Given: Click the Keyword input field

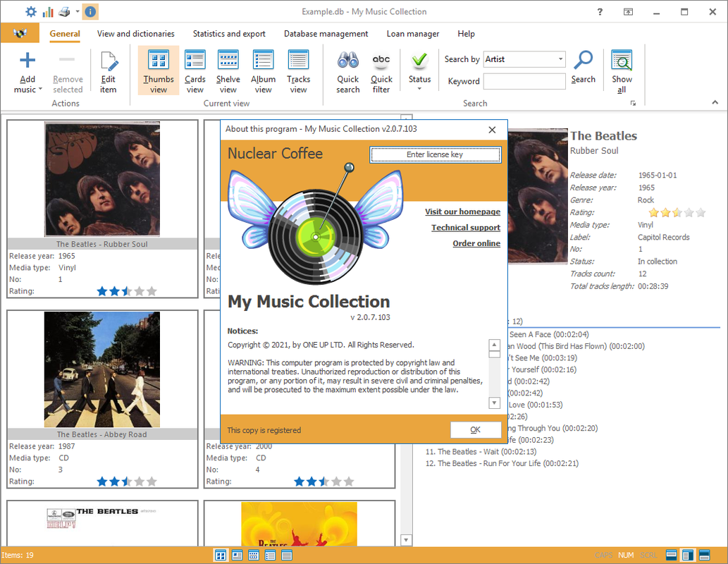Looking at the screenshot, I should pyautogui.click(x=524, y=81).
